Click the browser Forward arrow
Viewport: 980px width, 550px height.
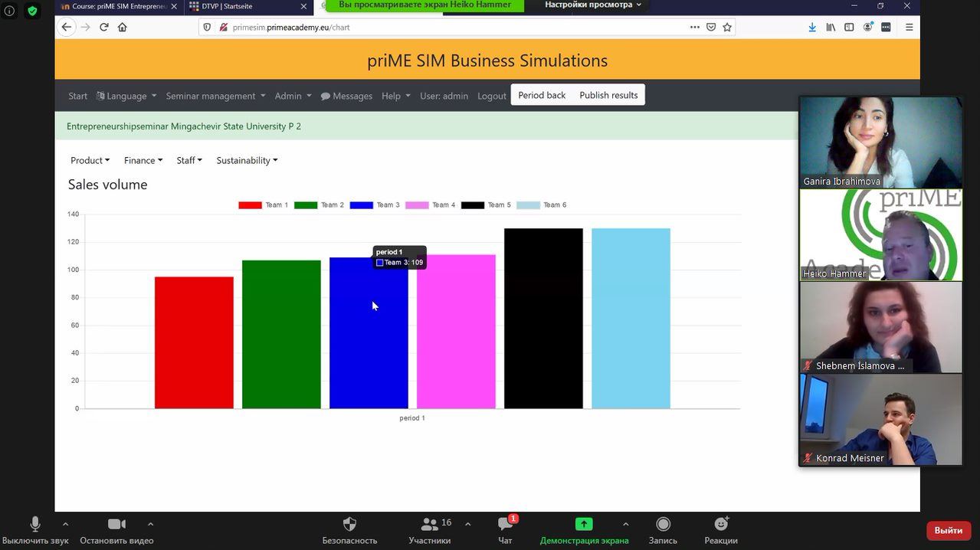pos(85,27)
